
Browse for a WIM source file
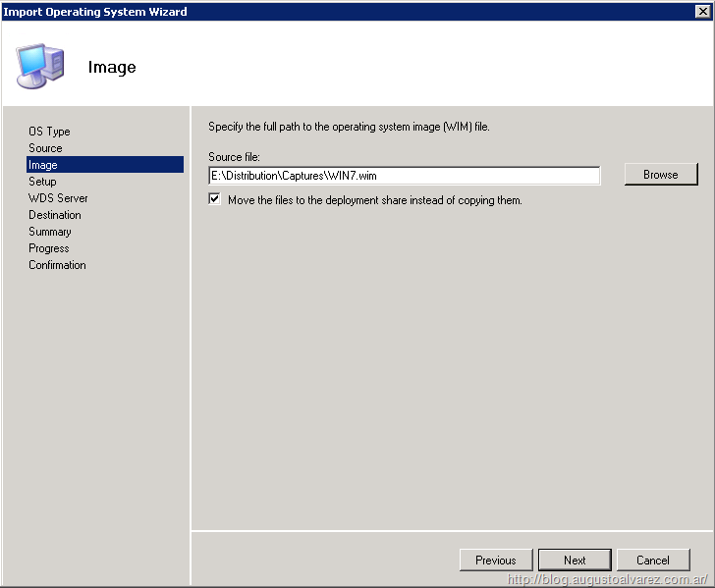[x=660, y=175]
